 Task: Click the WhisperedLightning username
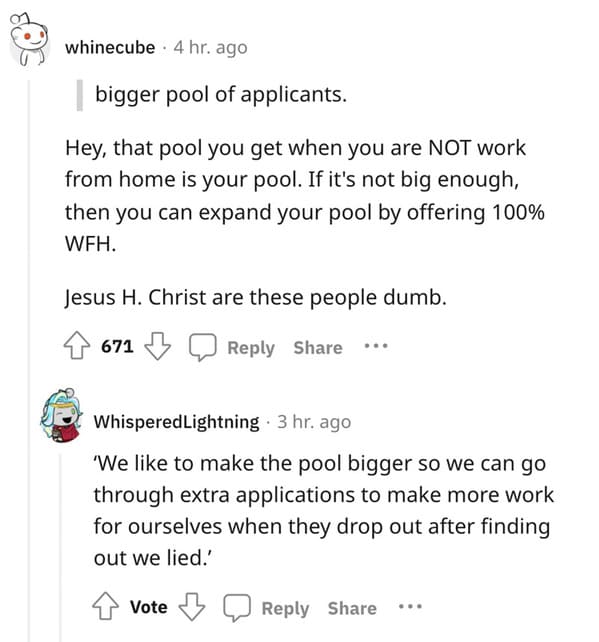point(176,422)
